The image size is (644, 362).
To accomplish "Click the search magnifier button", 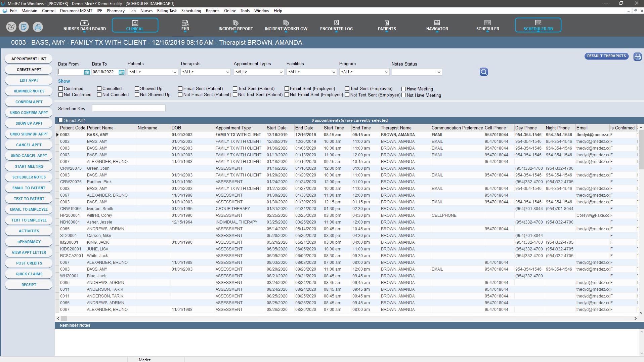I will click(x=483, y=72).
